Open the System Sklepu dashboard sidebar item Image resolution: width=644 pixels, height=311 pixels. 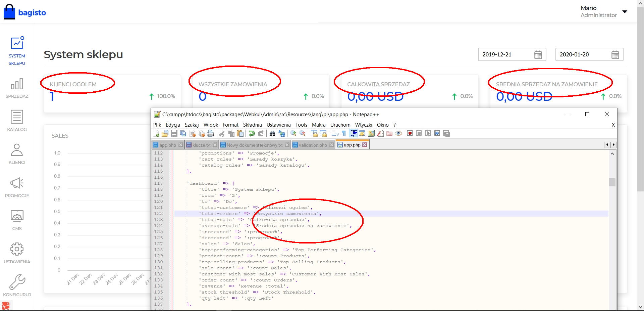[17, 51]
